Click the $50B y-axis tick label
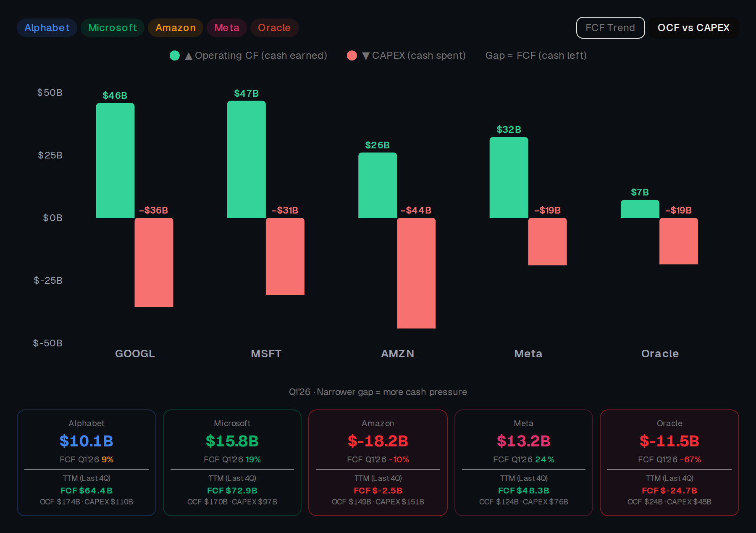756x533 pixels. pyautogui.click(x=50, y=92)
